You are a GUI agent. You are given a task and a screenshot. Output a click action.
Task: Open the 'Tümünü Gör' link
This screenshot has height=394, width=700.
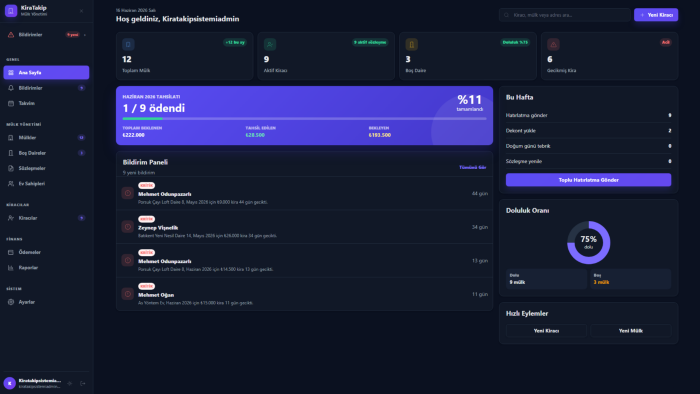click(472, 167)
